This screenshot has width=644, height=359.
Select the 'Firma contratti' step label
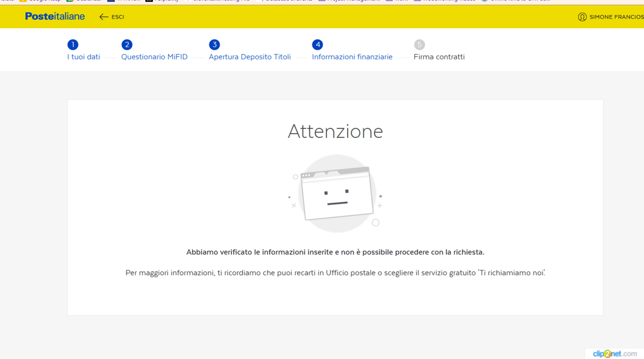(439, 57)
